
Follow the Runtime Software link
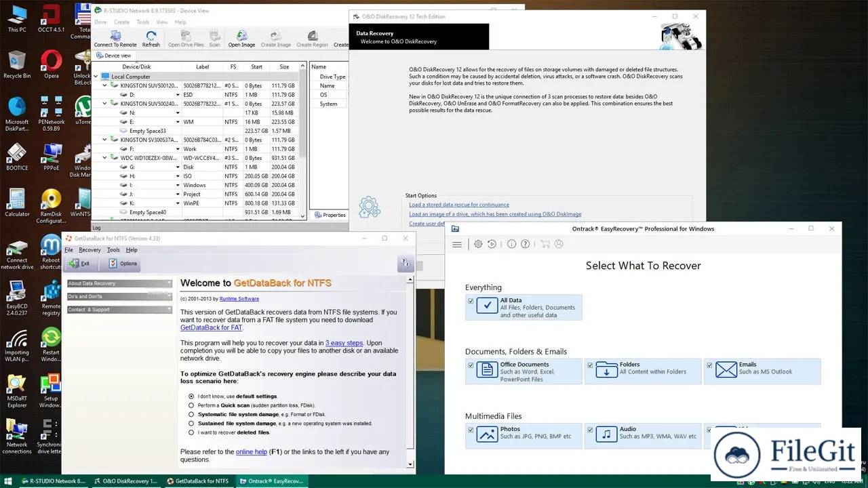point(239,299)
